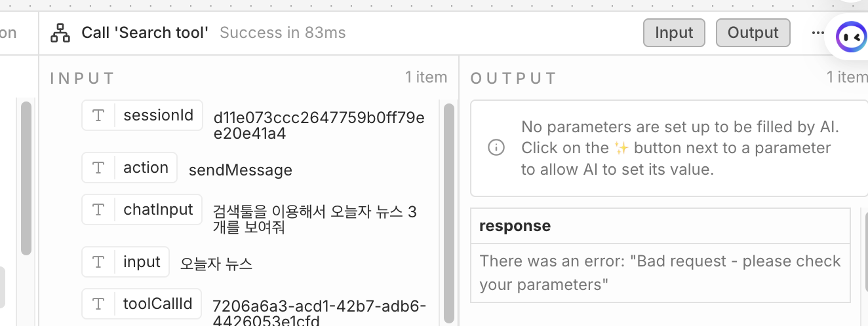The width and height of the screenshot is (868, 326).
Task: Select the sessionId field label
Action: coord(158,116)
